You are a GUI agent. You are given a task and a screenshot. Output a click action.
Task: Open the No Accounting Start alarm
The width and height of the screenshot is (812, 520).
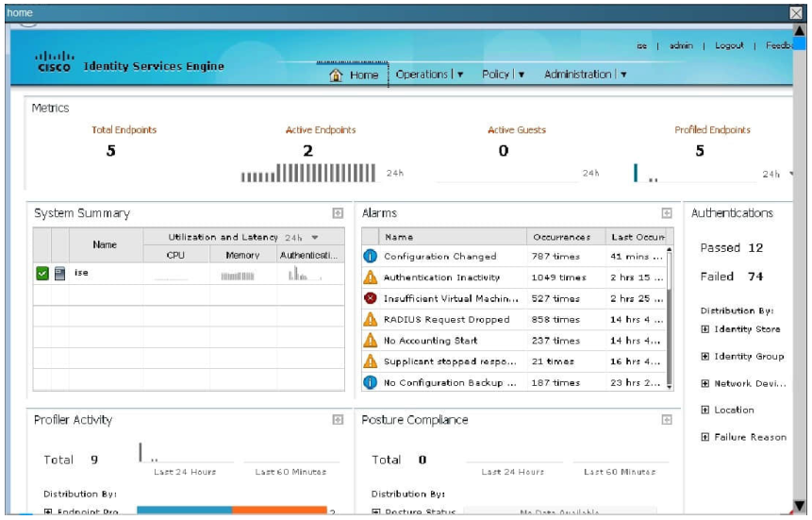430,341
